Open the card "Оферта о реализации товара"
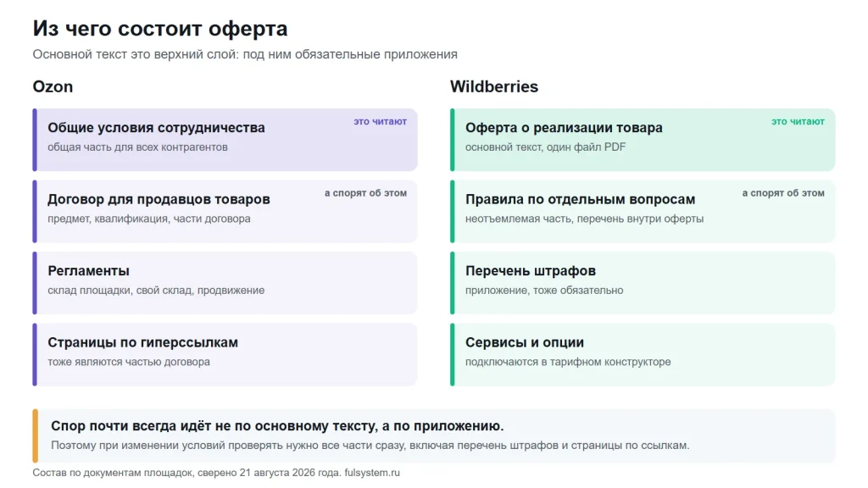 coord(643,140)
